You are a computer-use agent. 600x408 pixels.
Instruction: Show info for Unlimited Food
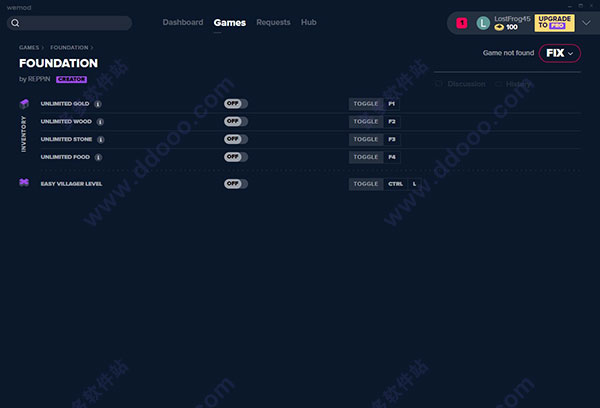pyautogui.click(x=98, y=157)
